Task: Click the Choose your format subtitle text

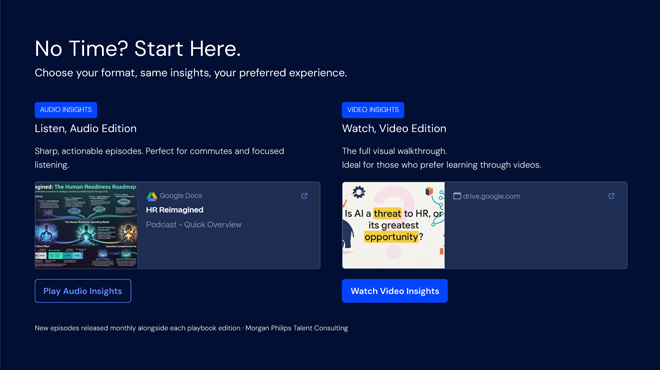Action: coord(191,73)
